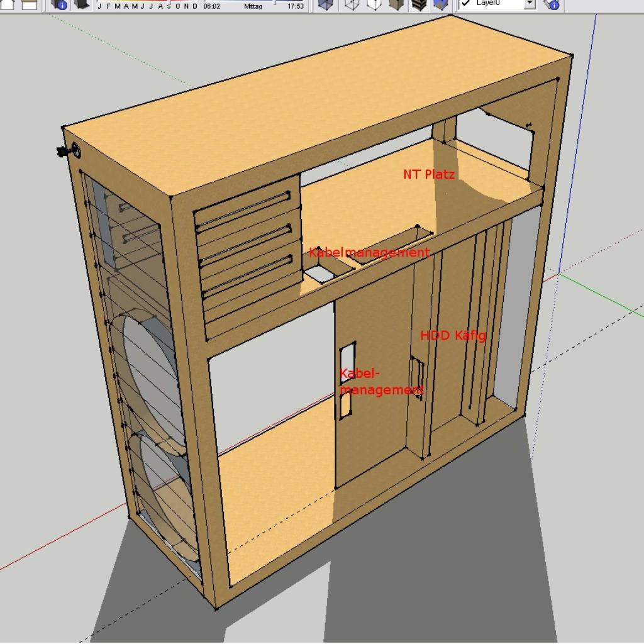Open the Layer Manager icon

551,4
